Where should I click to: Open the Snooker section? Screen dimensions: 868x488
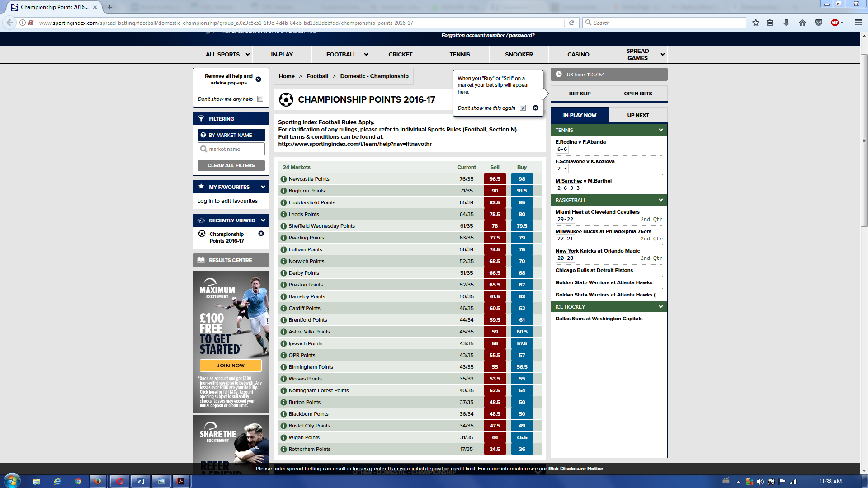coord(519,55)
